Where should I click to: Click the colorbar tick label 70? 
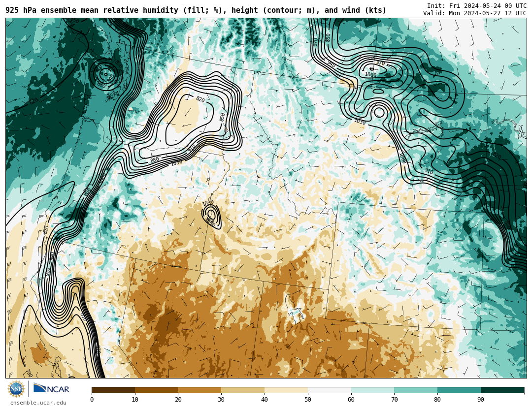(394, 400)
